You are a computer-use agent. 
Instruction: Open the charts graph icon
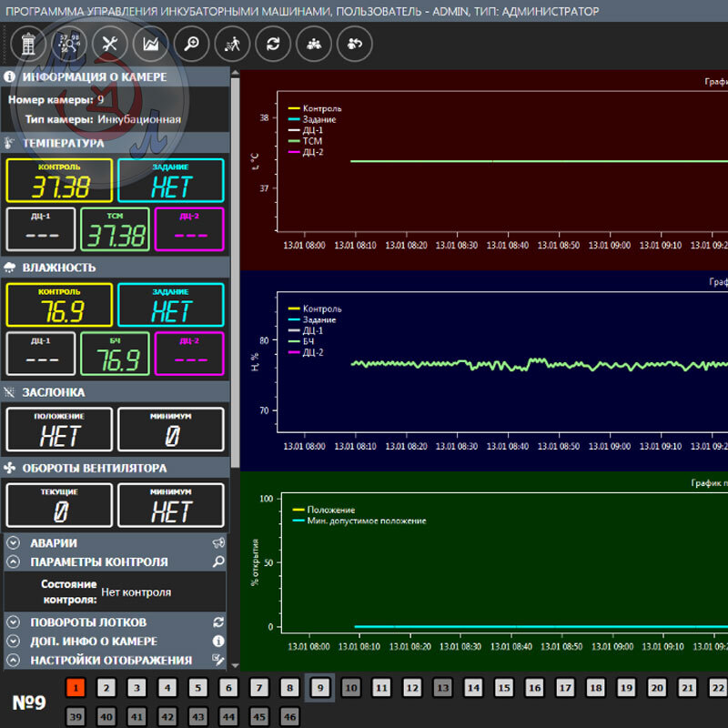pos(151,44)
